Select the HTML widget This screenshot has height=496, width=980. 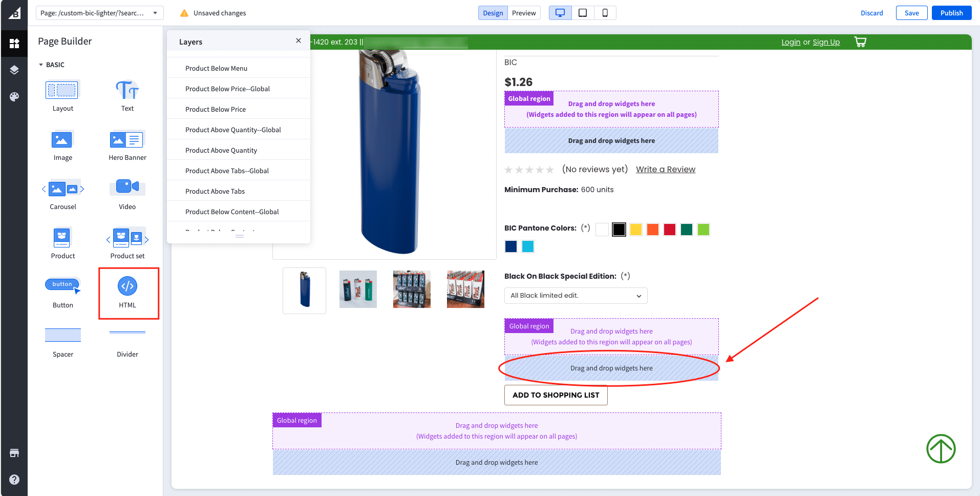coord(127,293)
